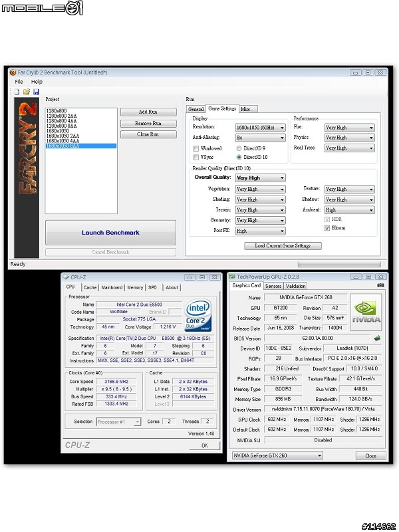Open the Terrain quality dropdown
Screen dimensions: 399x532
(x=261, y=210)
